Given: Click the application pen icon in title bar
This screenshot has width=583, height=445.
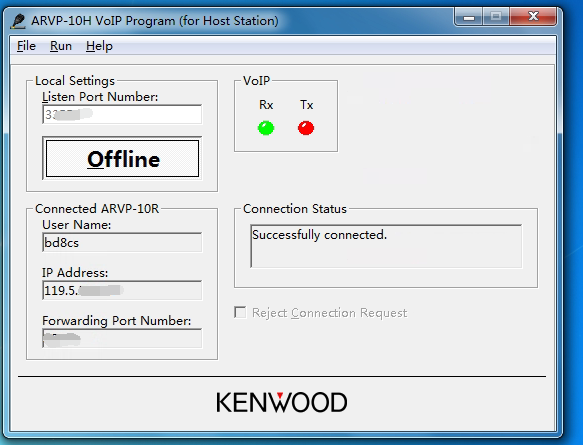Looking at the screenshot, I should tap(17, 21).
